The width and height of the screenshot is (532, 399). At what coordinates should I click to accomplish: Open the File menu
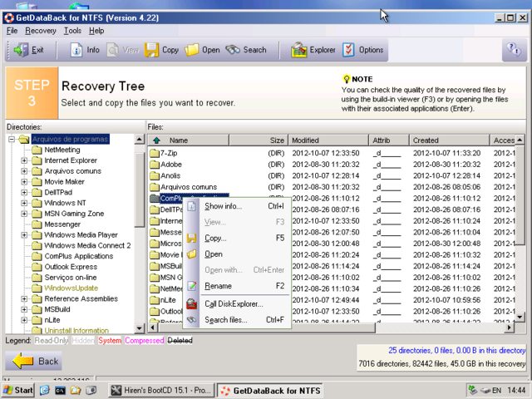12,31
